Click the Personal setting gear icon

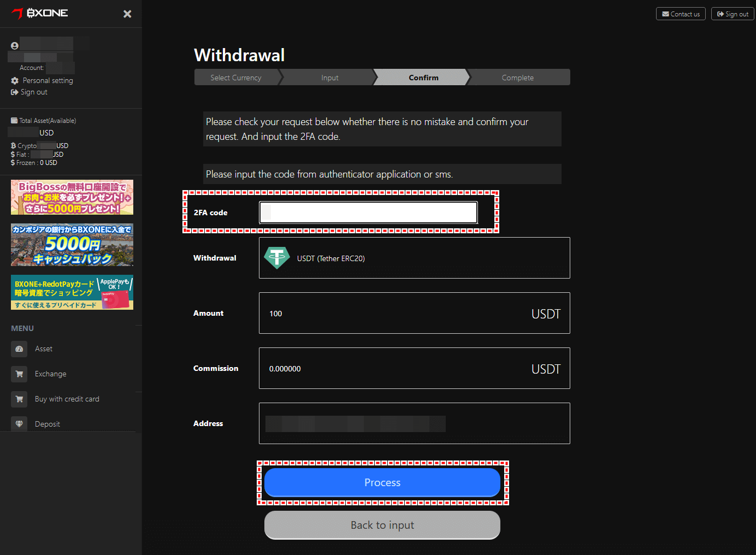point(15,80)
